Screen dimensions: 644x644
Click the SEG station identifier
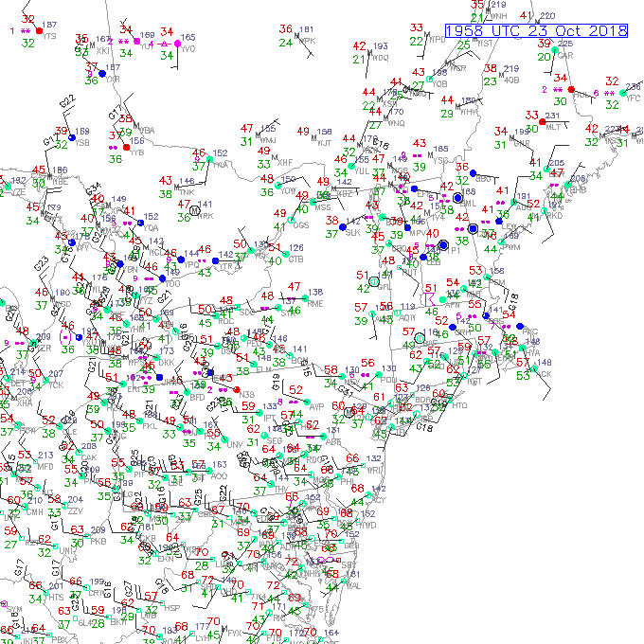pos(275,440)
